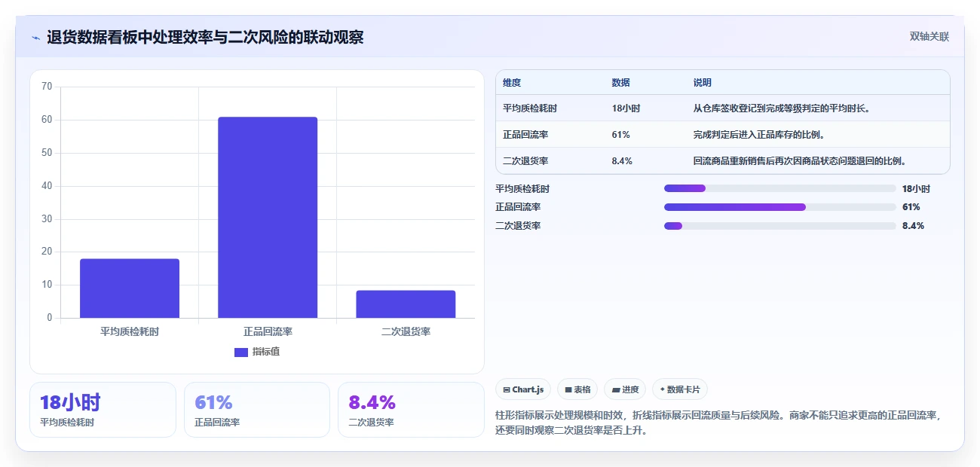Image resolution: width=980 pixels, height=467 pixels.
Task: Click the Chart.js tag chip
Action: point(523,389)
